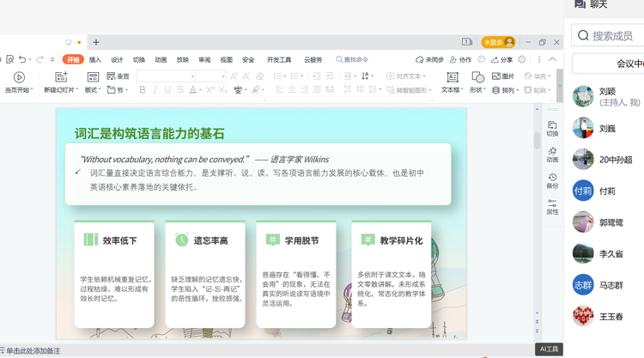Open the Shapes (形状) tool
The image size is (644, 358).
click(x=477, y=82)
